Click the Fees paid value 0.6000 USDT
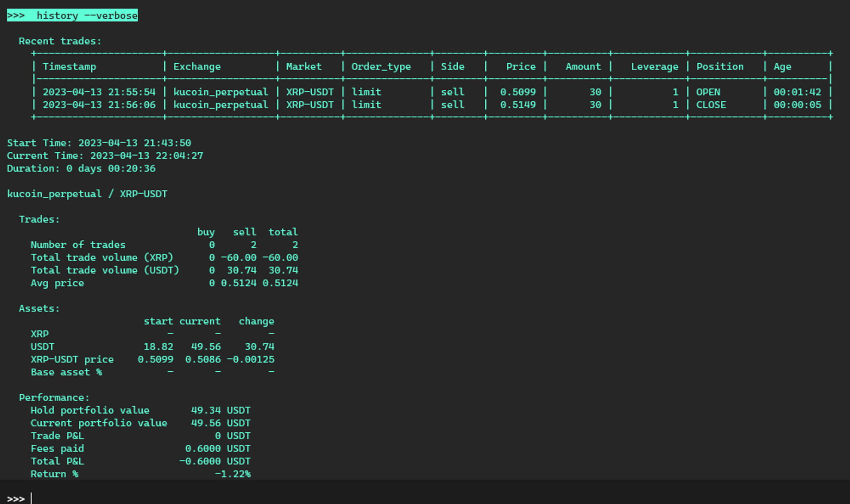The width and height of the screenshot is (850, 504). [217, 449]
